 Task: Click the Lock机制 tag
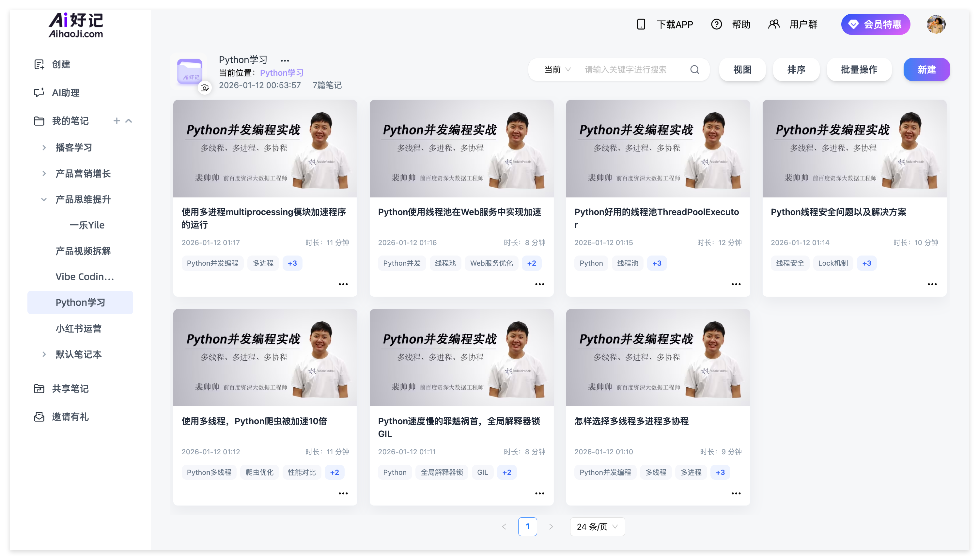coord(832,263)
